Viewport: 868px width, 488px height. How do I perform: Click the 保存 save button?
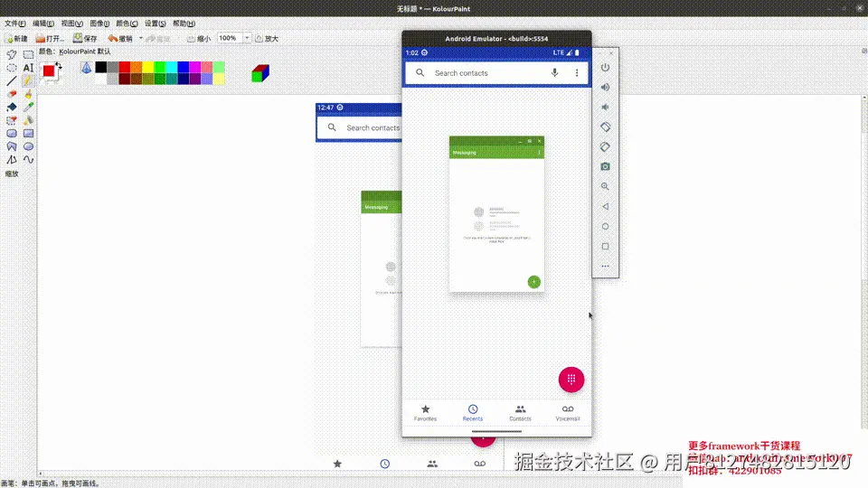85,38
